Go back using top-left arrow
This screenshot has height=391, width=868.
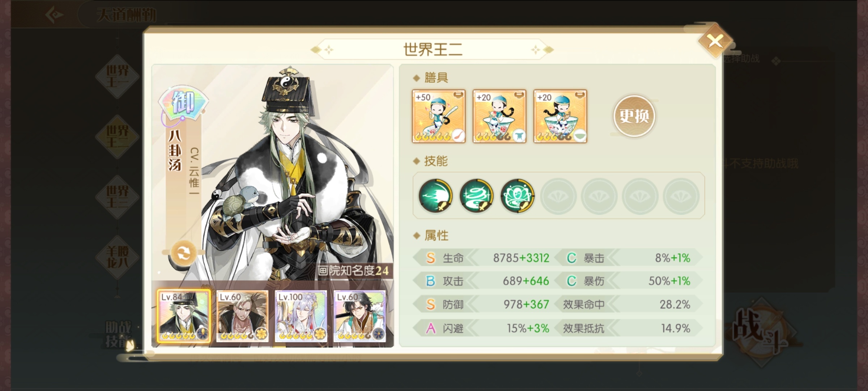54,15
